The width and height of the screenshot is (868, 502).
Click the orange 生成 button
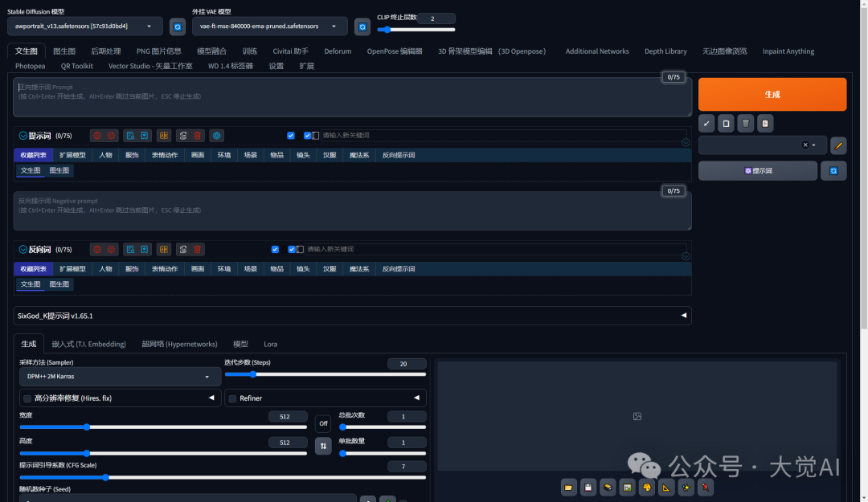point(772,95)
